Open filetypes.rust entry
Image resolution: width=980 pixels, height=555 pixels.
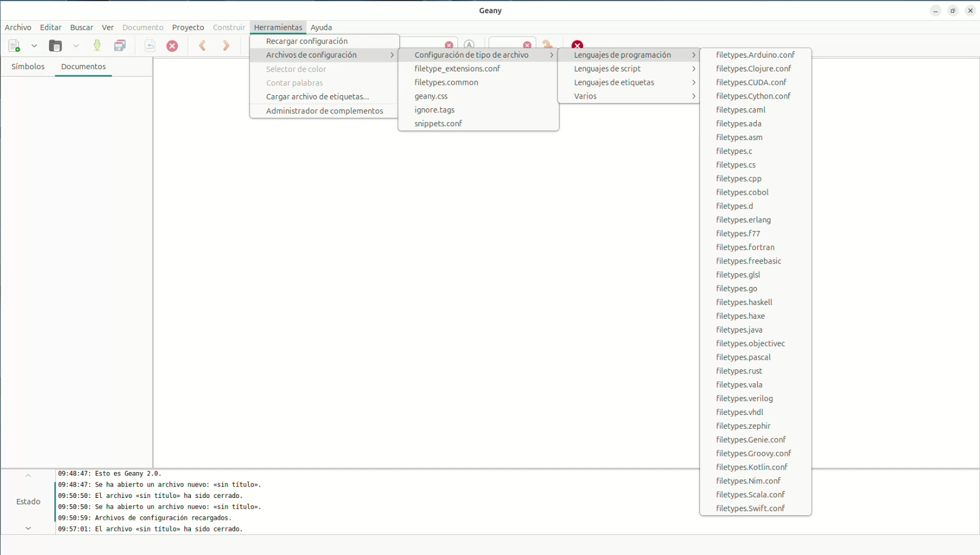[755, 371]
